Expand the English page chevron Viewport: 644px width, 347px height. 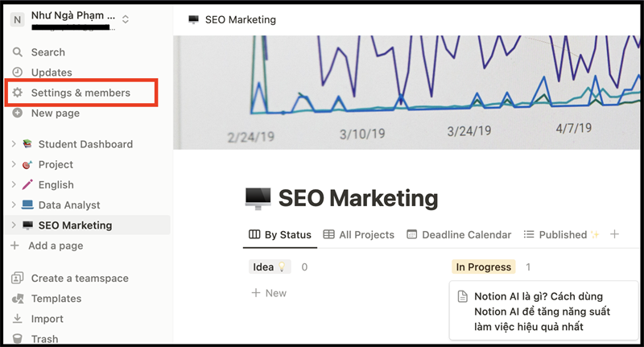13,184
